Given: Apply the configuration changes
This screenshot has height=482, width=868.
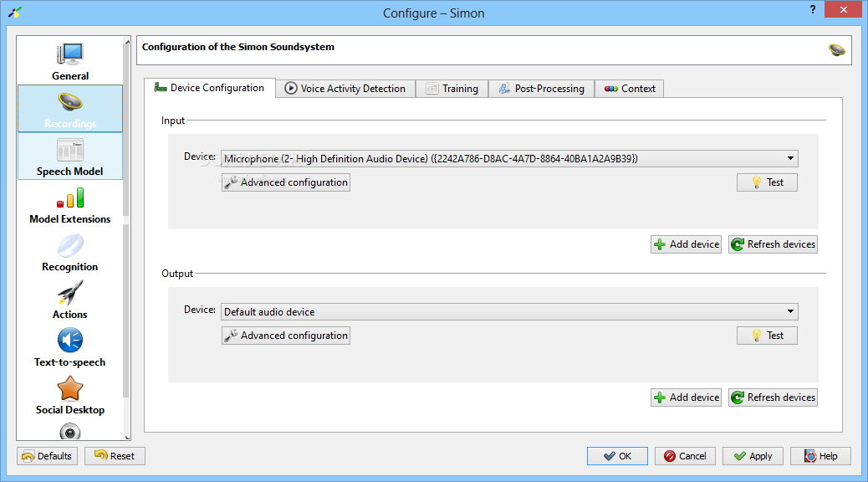Looking at the screenshot, I should 753,456.
